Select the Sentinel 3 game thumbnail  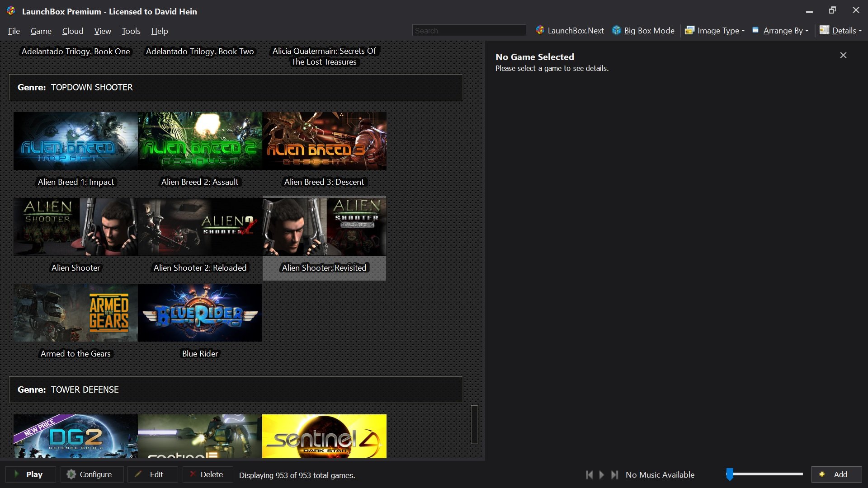click(200, 436)
